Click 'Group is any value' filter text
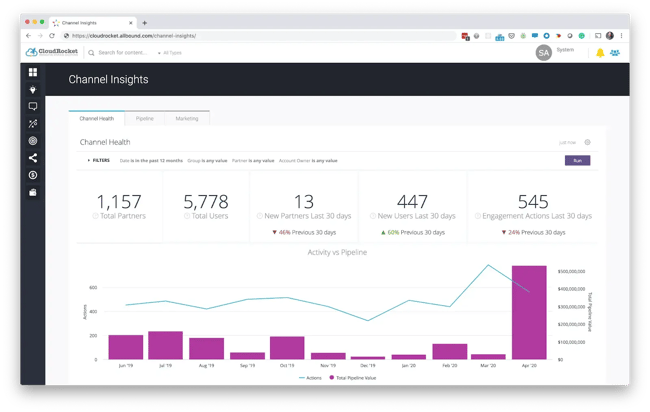This screenshot has height=412, width=650. tap(207, 160)
